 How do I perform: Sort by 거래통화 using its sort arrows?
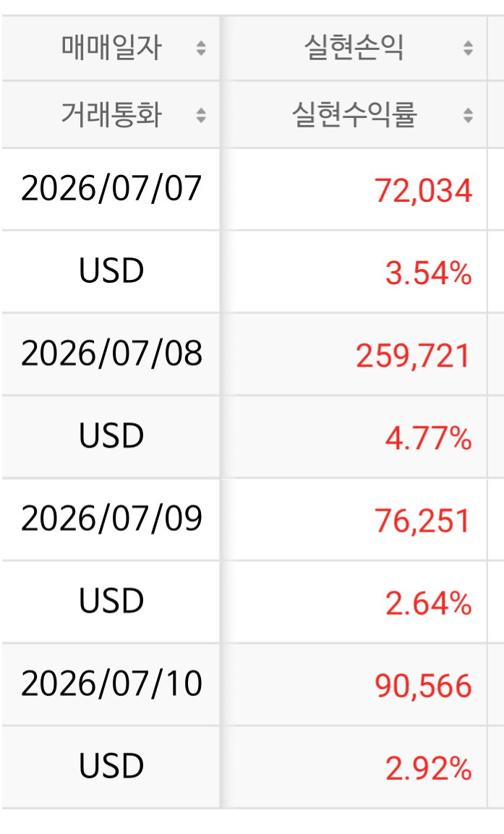pyautogui.click(x=201, y=115)
